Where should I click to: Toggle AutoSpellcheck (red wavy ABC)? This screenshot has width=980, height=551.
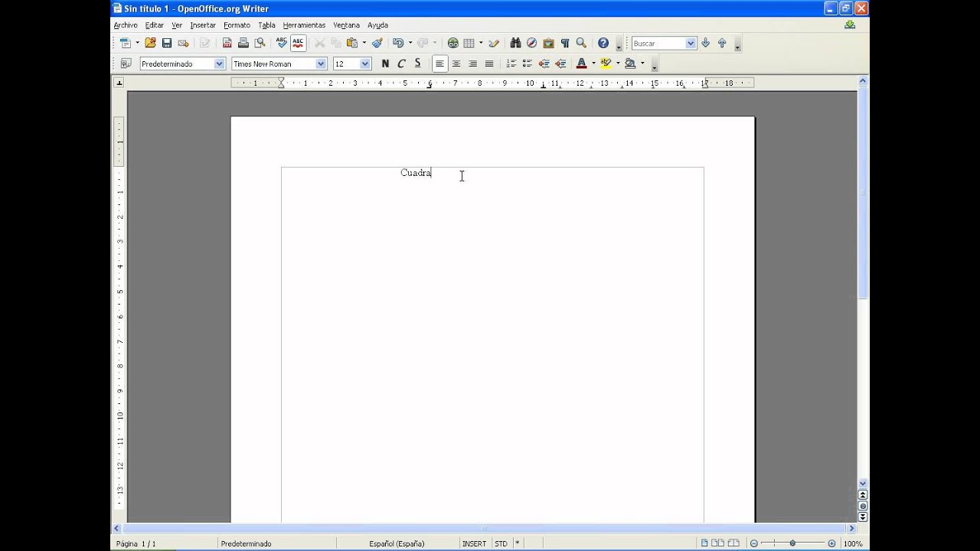[x=298, y=44]
